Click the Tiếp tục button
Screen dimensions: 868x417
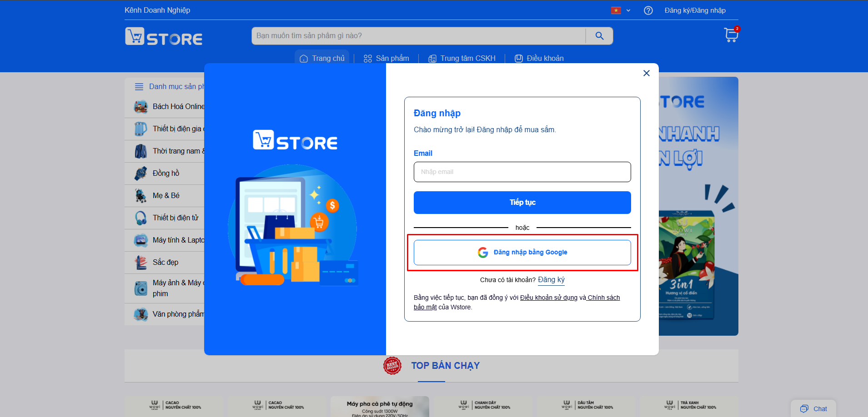point(522,203)
